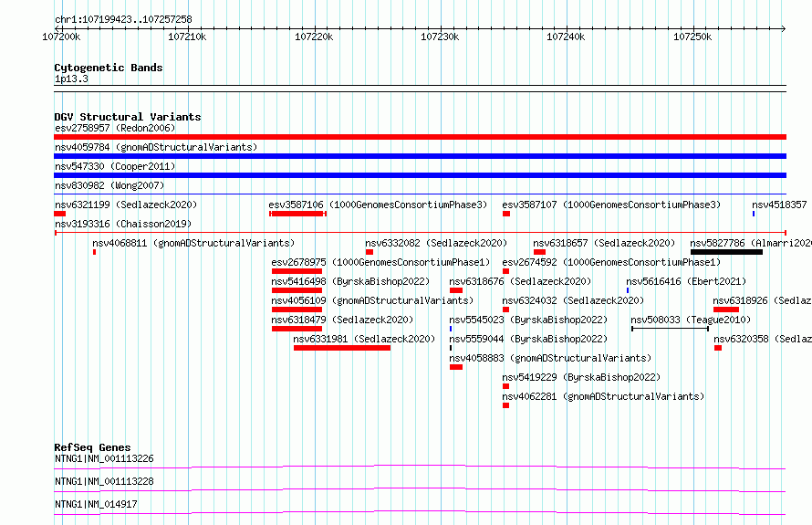The image size is (812, 525).
Task: Click the red nsv6318657 variant bar
Action: pos(539,252)
